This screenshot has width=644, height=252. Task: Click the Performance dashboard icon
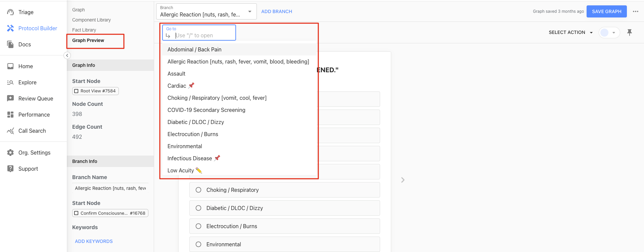(x=10, y=115)
